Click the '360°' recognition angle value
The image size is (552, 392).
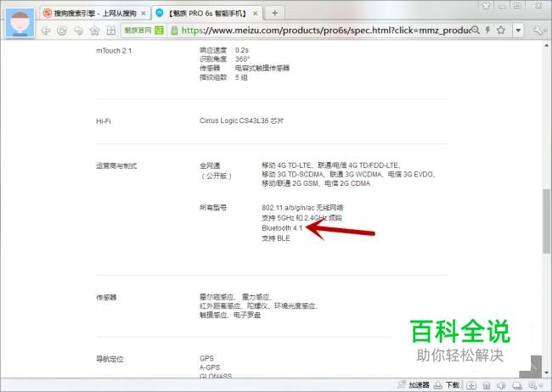pos(243,59)
